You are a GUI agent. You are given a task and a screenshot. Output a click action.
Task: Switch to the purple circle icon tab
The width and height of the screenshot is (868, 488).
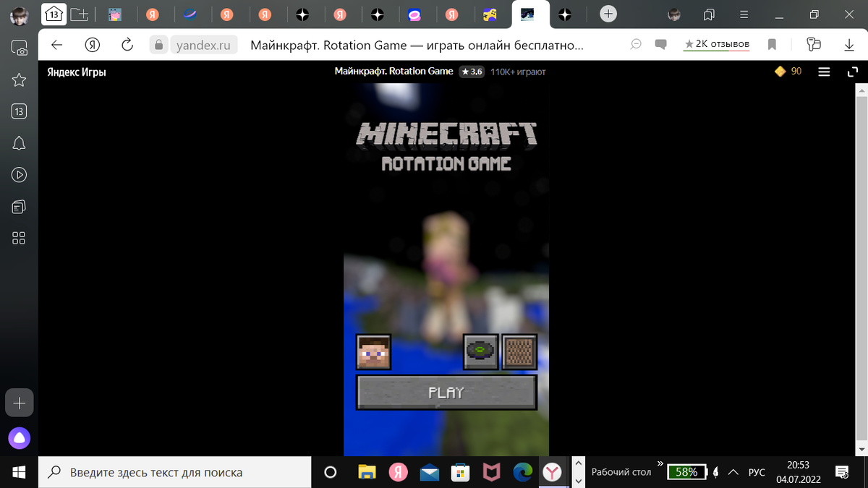(415, 14)
